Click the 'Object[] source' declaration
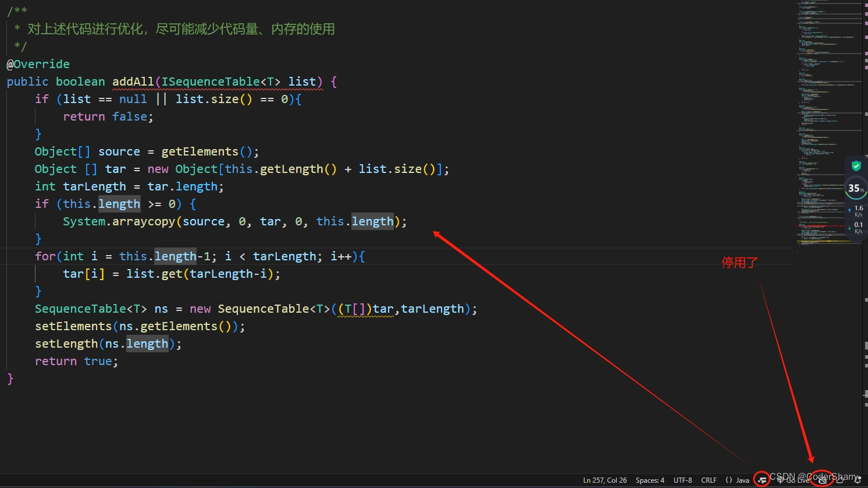Viewport: 868px width, 488px height. point(87,151)
